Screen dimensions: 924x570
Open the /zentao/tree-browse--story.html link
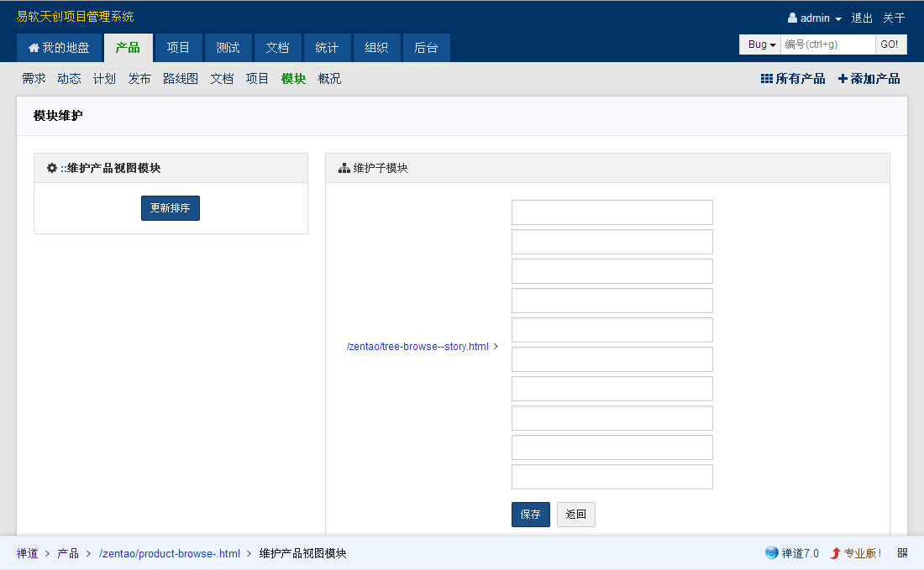(x=417, y=346)
